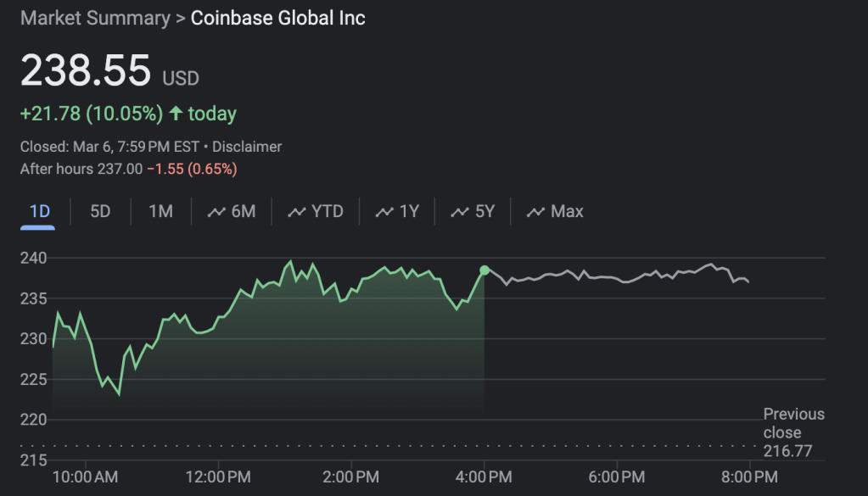Show the 6M price chart
This screenshot has width=868, height=496.
click(x=232, y=211)
